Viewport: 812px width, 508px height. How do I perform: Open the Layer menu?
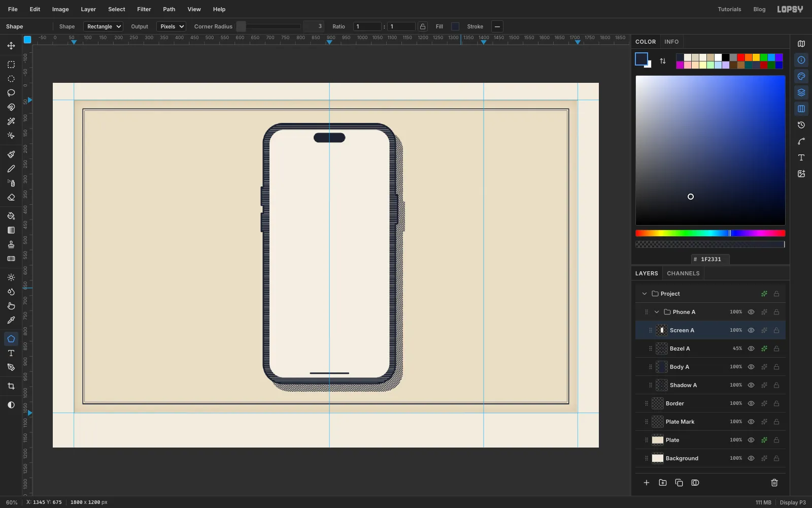[x=88, y=9]
